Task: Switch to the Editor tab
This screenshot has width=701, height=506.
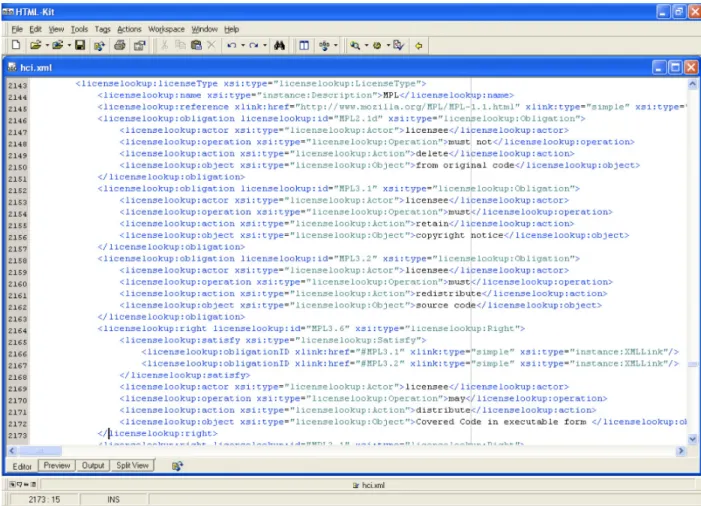Action: pyautogui.click(x=22, y=466)
